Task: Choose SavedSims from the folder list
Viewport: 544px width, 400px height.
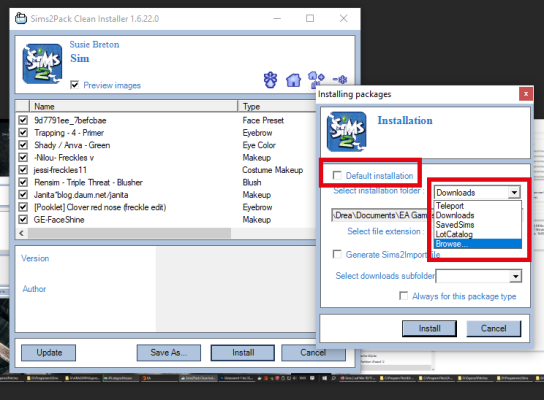Action: tap(478, 224)
